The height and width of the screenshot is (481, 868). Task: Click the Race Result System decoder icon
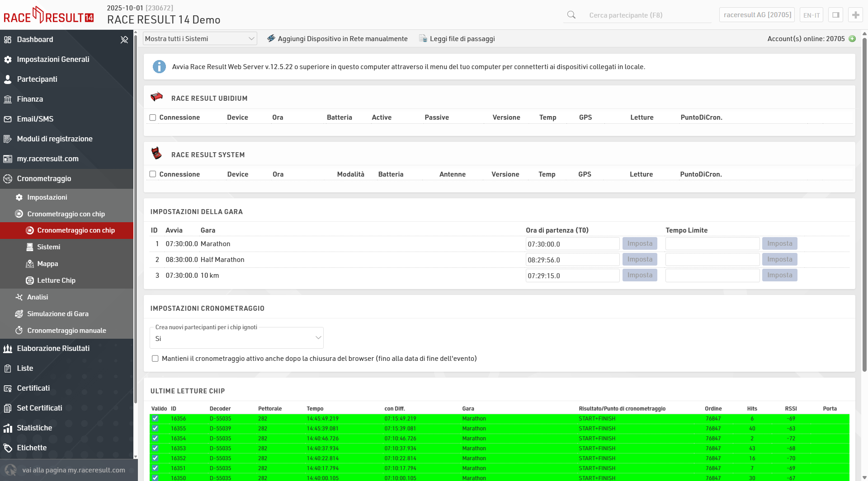click(x=156, y=154)
